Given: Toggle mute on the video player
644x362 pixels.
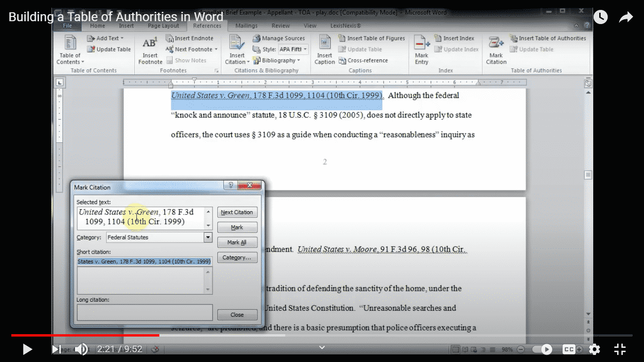Looking at the screenshot, I should [x=81, y=349].
